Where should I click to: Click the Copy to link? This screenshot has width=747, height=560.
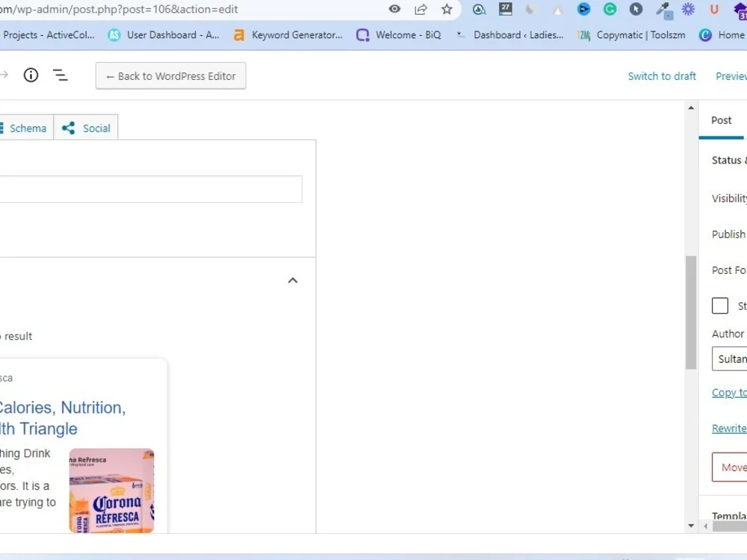pos(729,393)
